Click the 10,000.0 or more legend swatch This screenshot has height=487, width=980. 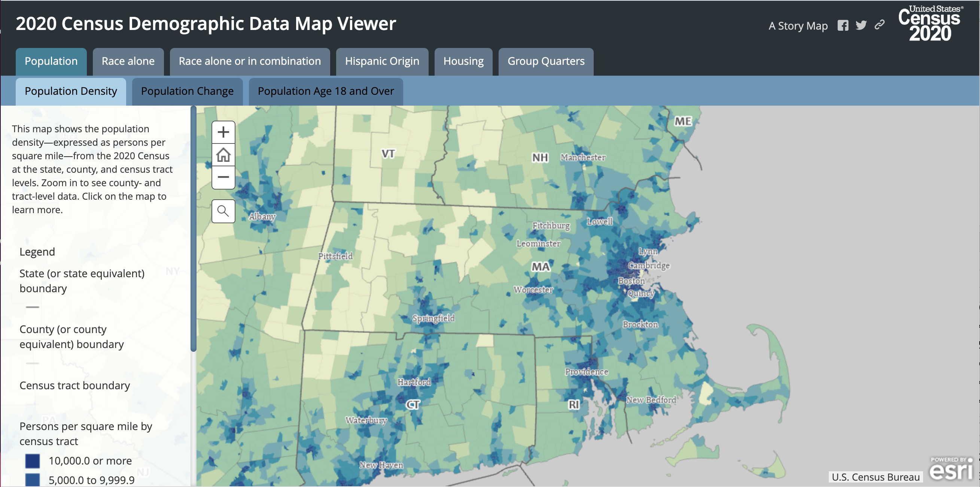tap(32, 461)
